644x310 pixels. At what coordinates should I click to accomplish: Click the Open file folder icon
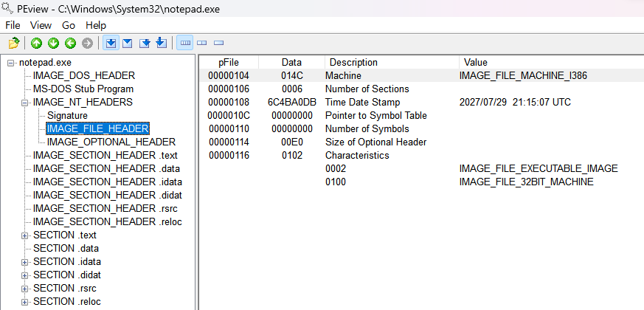tap(14, 43)
